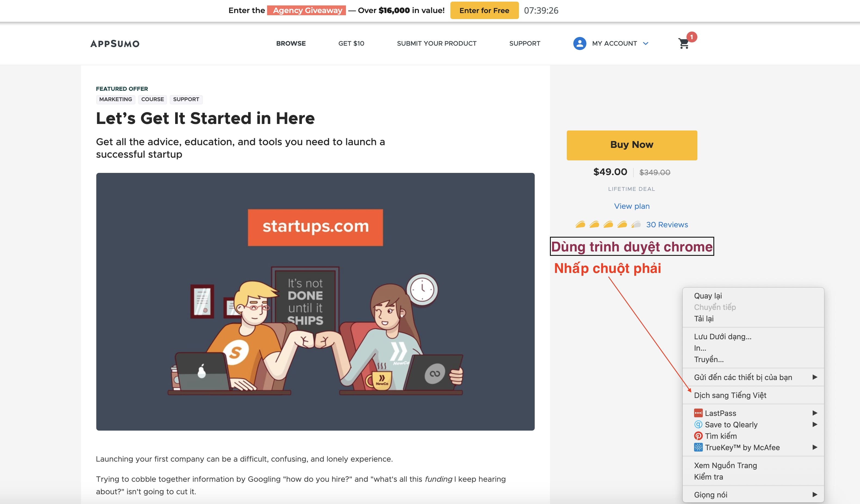
Task: Expand the My Account dropdown chevron
Action: coord(645,44)
